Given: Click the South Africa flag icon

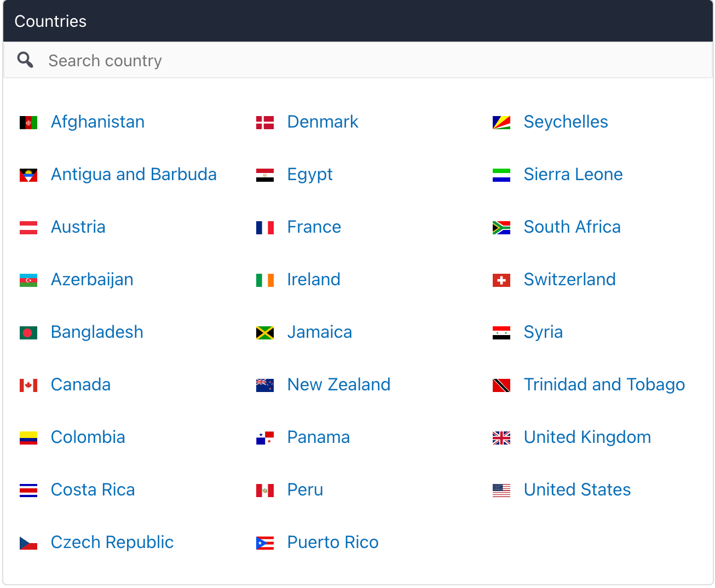Looking at the screenshot, I should tap(501, 227).
